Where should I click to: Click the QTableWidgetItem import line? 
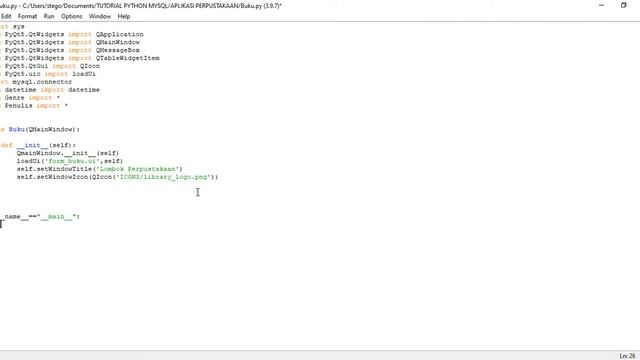[x=80, y=58]
